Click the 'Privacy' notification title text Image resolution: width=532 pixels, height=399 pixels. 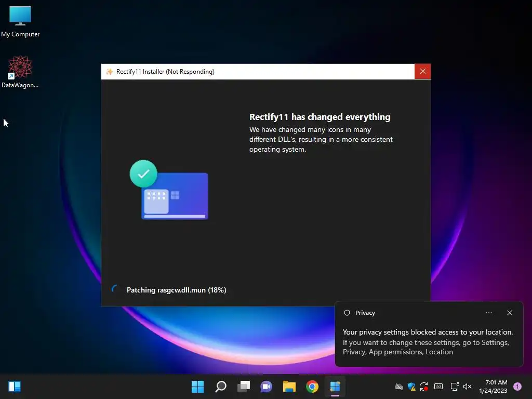click(365, 313)
